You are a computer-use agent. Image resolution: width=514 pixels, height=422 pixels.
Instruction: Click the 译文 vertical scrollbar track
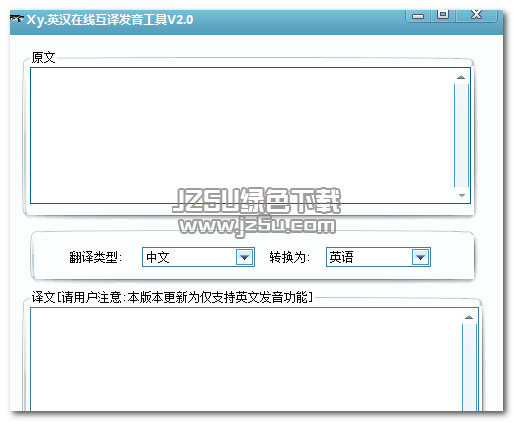point(469,367)
